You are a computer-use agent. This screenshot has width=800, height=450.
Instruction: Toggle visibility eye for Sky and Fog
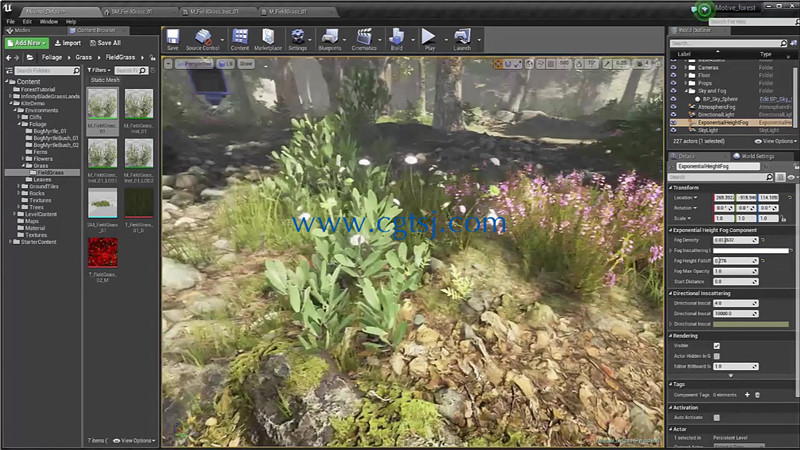pyautogui.click(x=673, y=91)
